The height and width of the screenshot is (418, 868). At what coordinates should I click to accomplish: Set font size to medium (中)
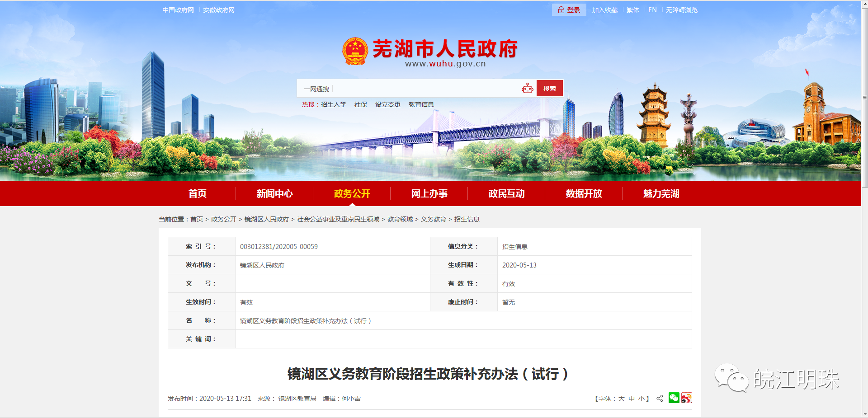point(632,399)
